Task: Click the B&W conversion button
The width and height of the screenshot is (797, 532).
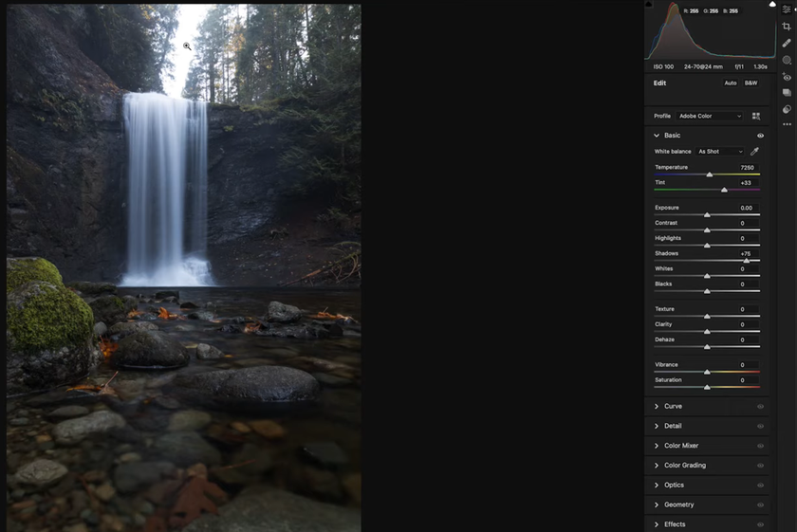Action: (x=751, y=83)
